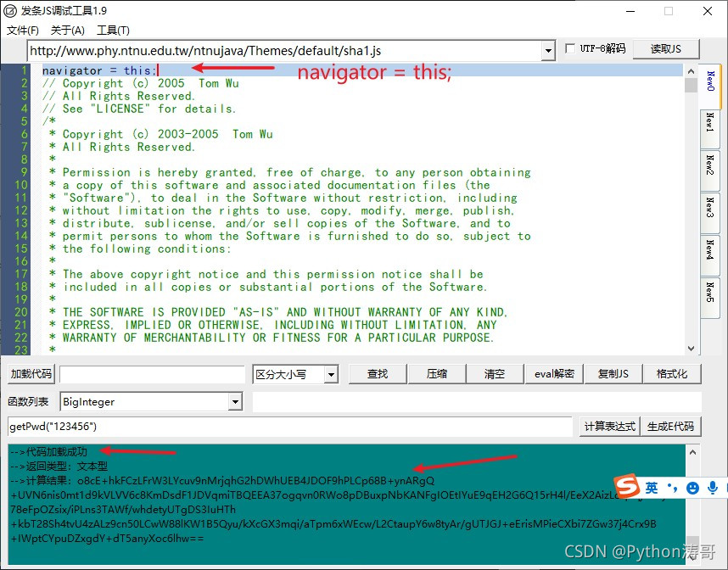Screen dimensions: 728x570
Task: Click the 加载代码 button
Action: (x=31, y=374)
